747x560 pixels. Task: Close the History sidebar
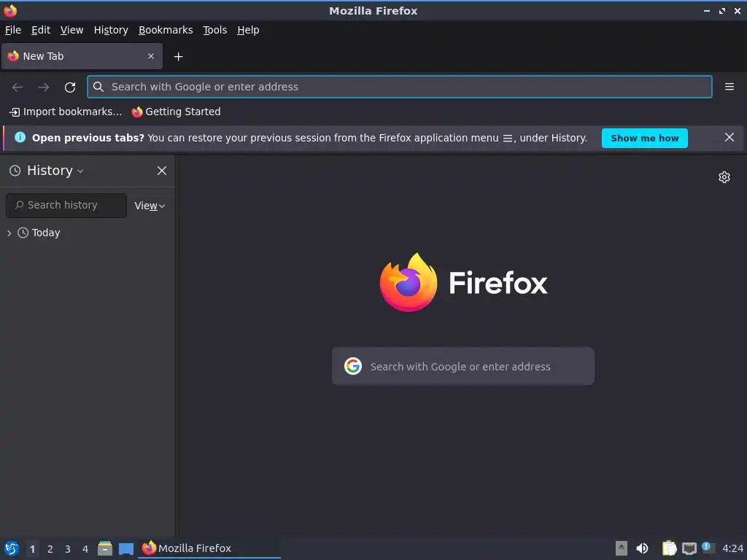click(x=162, y=171)
